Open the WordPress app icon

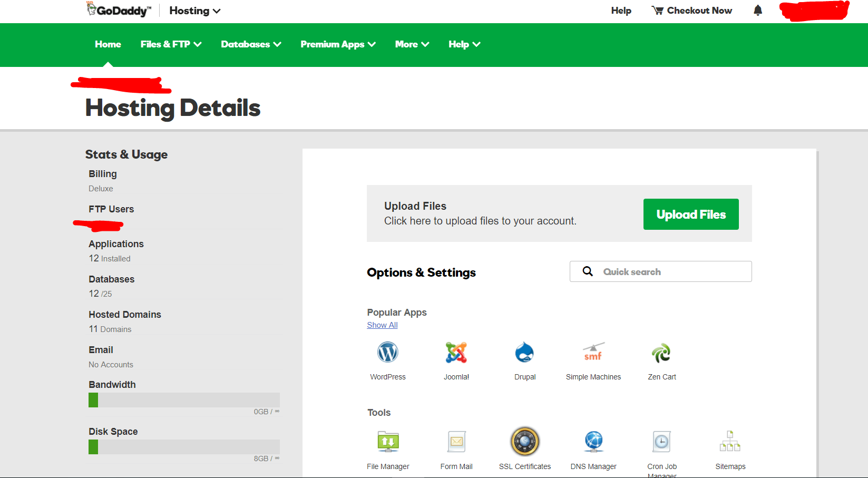388,353
